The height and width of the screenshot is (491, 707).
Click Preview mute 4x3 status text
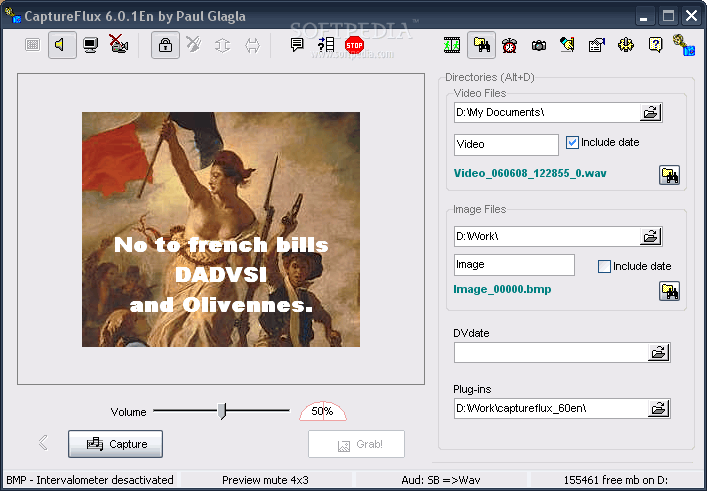265,480
